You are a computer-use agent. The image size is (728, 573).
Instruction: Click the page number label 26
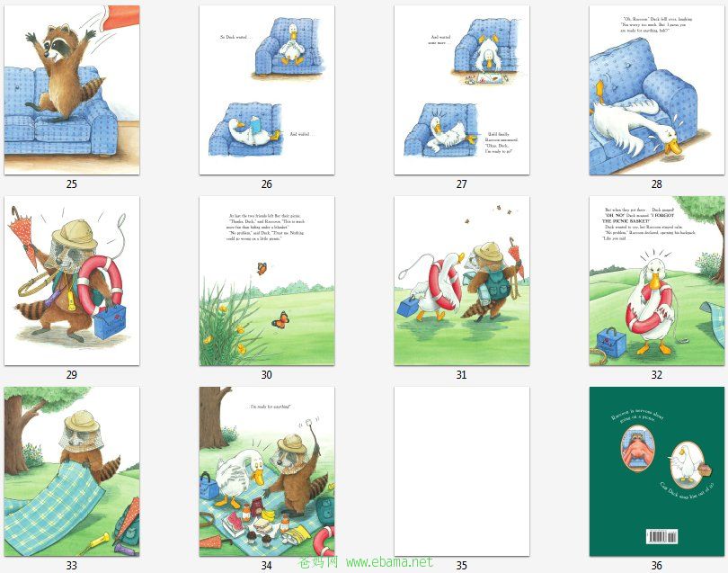coord(267,184)
